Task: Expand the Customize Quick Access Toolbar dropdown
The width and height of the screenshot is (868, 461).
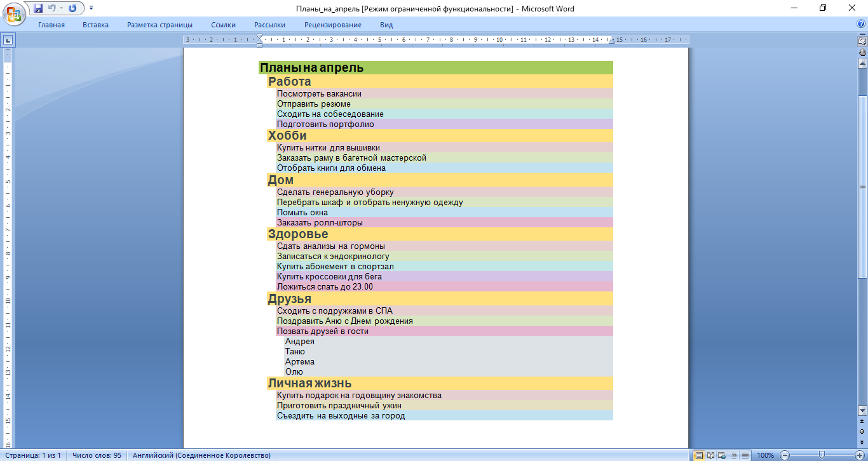Action: coord(91,8)
